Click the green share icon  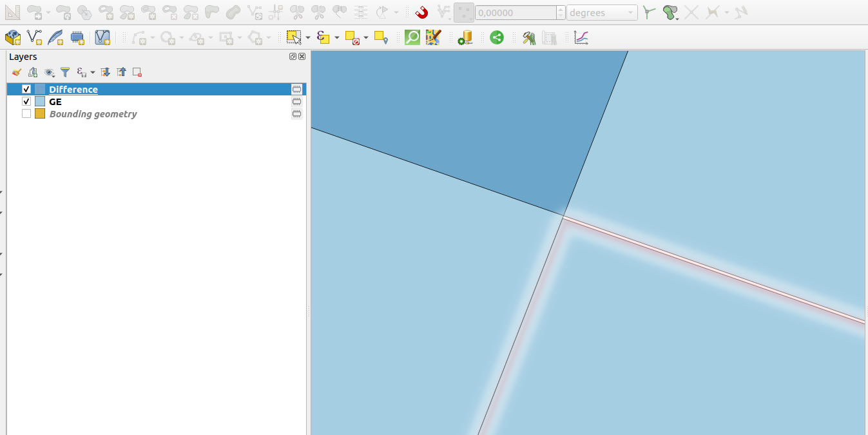[496, 38]
